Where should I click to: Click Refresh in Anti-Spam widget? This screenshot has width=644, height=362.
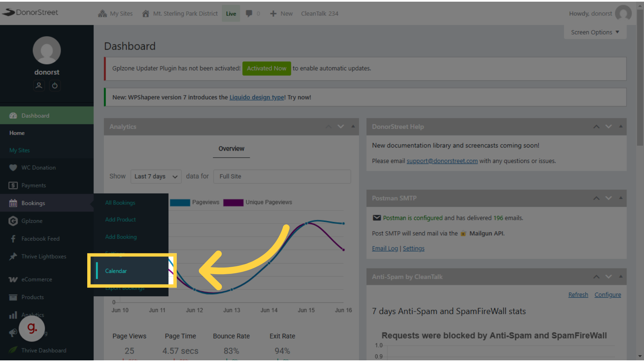coord(578,295)
